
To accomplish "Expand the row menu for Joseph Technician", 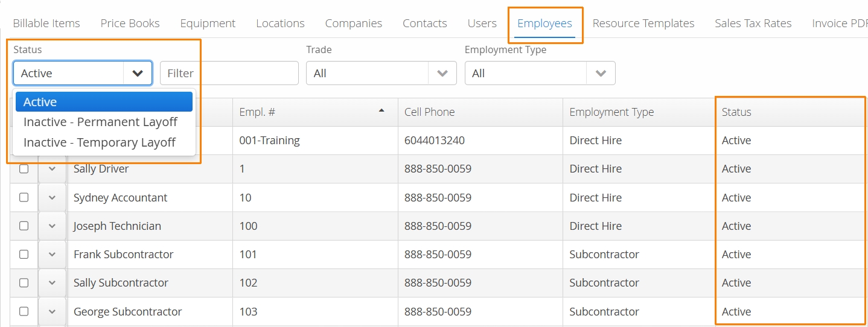I will point(53,226).
